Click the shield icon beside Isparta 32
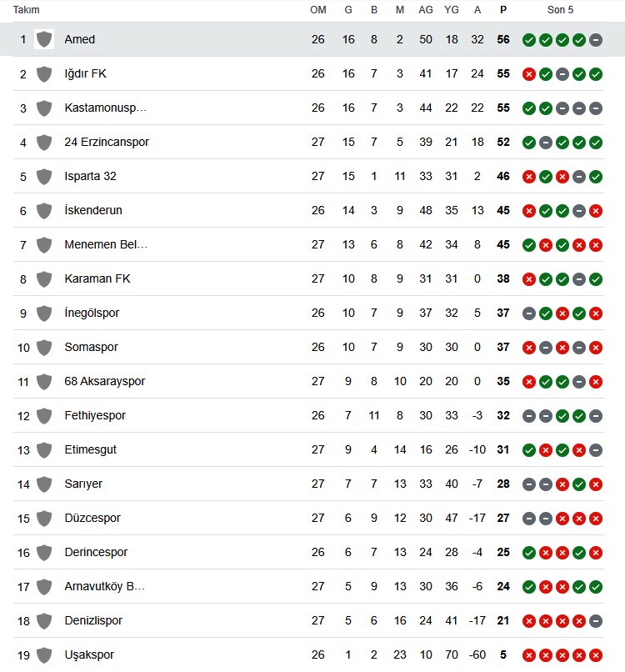This screenshot has height=672, width=625. point(44,176)
